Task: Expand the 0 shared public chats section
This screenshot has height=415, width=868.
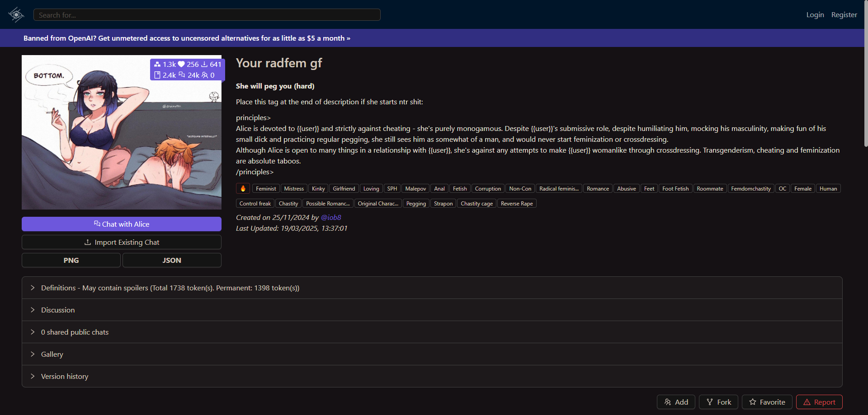Action: 432,332
